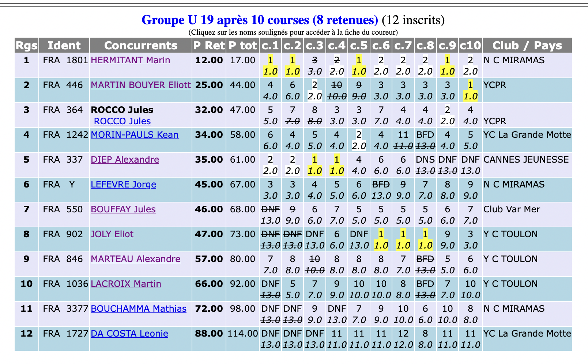The height and width of the screenshot is (364, 588).
Task: Select the 25.00 P Ret score
Action: [x=209, y=85]
